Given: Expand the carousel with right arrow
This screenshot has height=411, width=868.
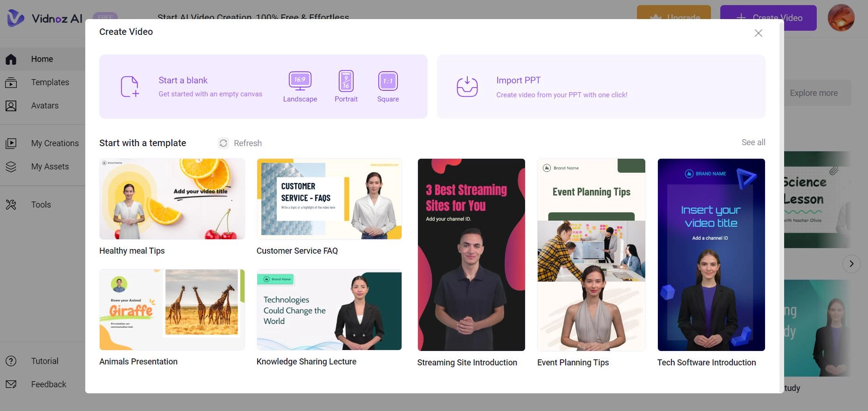Looking at the screenshot, I should [x=851, y=264].
